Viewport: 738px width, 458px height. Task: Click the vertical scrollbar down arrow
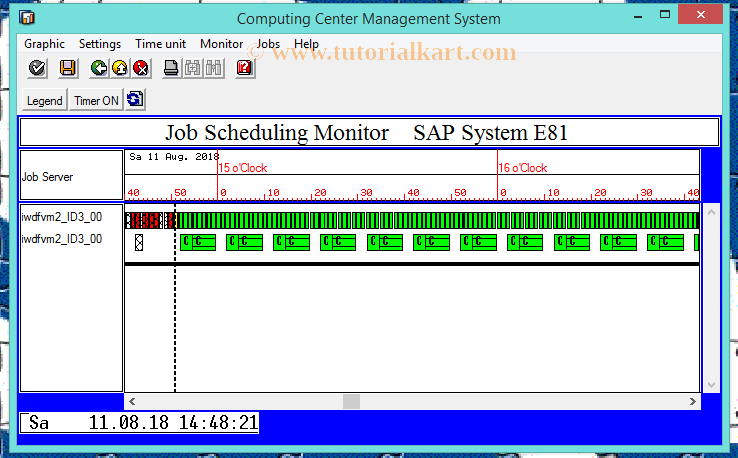711,385
